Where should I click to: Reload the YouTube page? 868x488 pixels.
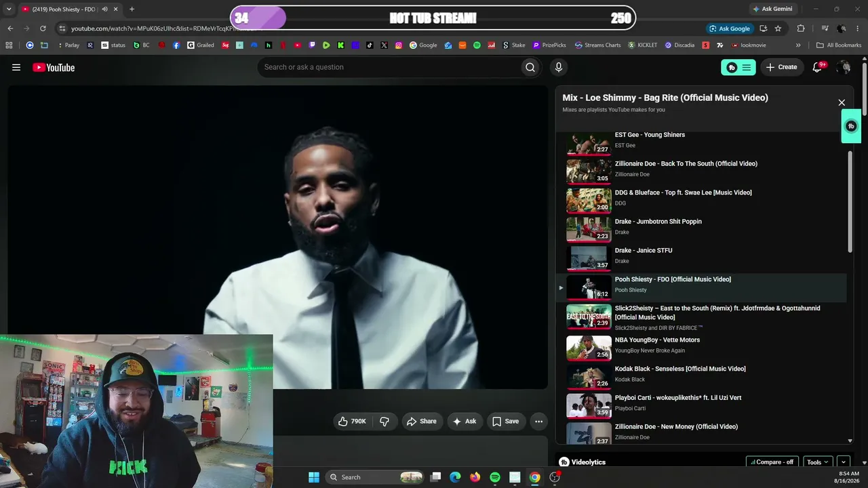pyautogui.click(x=43, y=28)
